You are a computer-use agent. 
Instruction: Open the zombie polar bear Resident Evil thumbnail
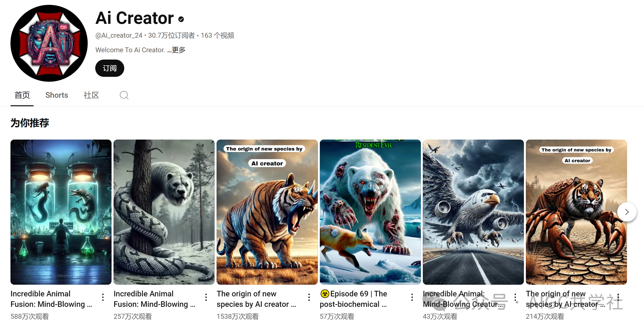(x=370, y=212)
